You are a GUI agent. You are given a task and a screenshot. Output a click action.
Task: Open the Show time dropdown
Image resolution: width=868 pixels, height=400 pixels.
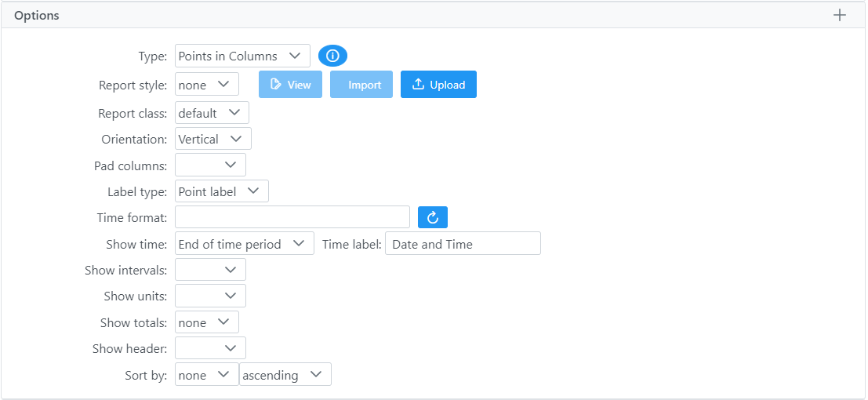[x=244, y=244]
